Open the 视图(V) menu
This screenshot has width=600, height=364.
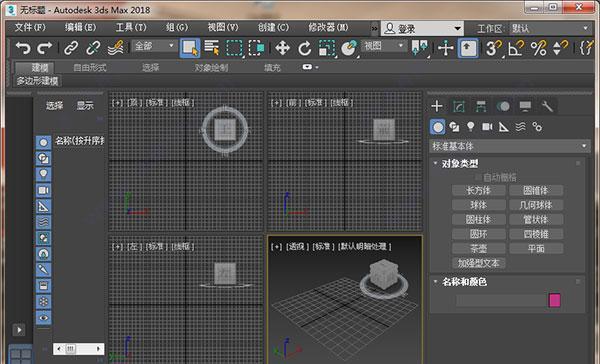[223, 27]
